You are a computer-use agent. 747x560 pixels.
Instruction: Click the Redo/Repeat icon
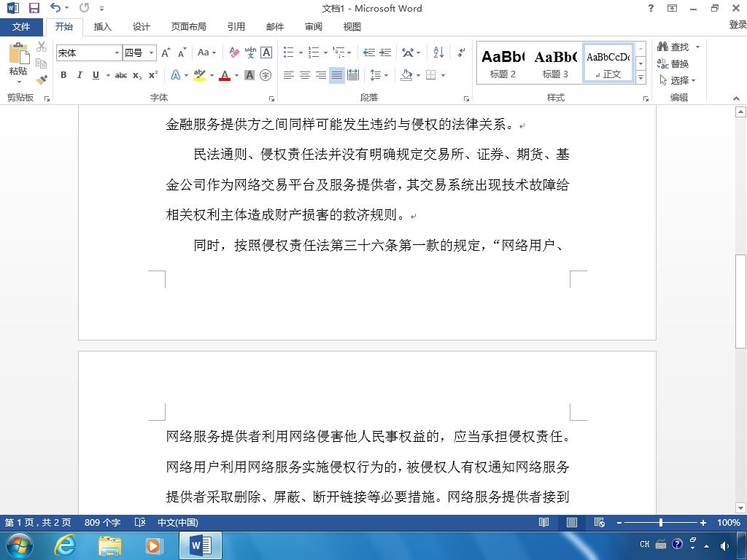tap(85, 7)
